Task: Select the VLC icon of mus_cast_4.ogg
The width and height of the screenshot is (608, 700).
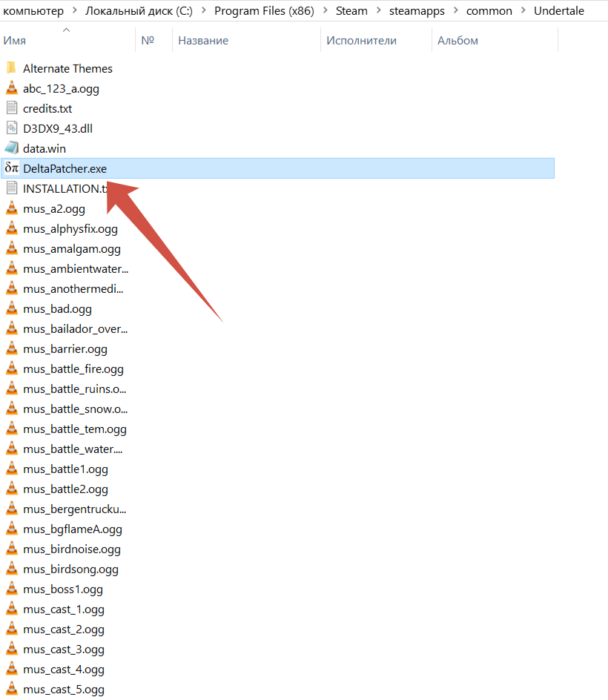Action: click(x=12, y=669)
